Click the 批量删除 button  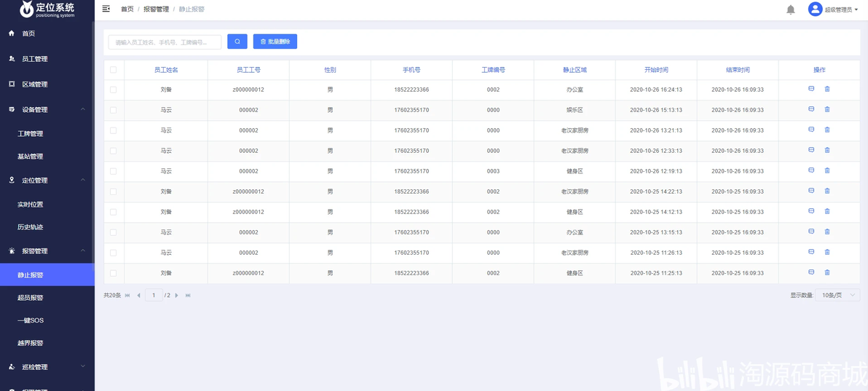click(x=275, y=42)
